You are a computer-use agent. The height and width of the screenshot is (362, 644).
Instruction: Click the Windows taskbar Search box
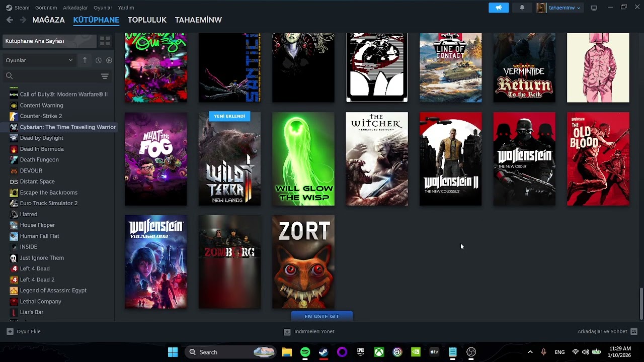coord(231,352)
